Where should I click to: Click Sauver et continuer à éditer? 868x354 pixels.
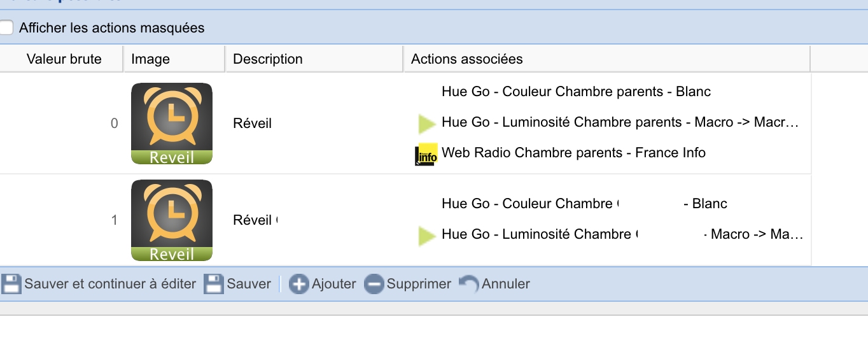110,284
